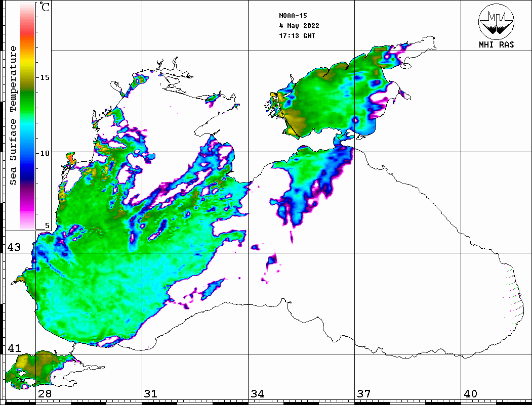Click longitude label 28
Screen dimensions: 532x405
pos(45,394)
